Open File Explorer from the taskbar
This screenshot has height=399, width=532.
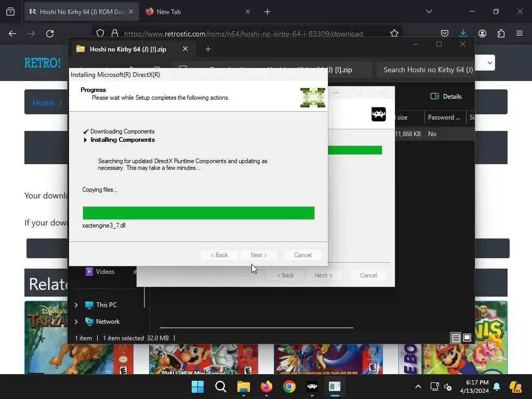click(243, 387)
